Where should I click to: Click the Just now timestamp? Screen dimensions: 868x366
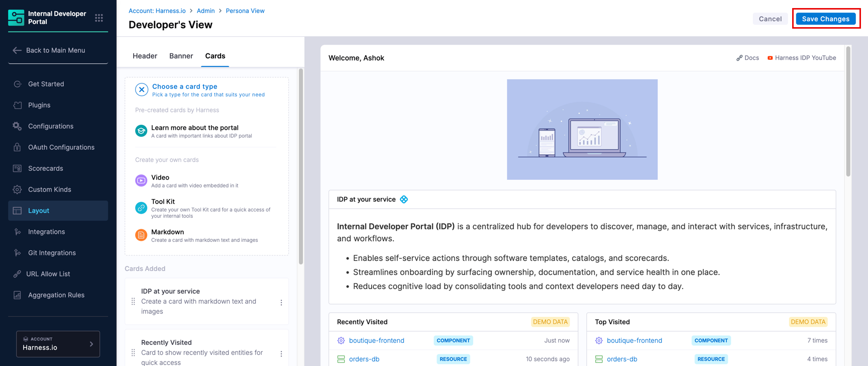coord(557,341)
